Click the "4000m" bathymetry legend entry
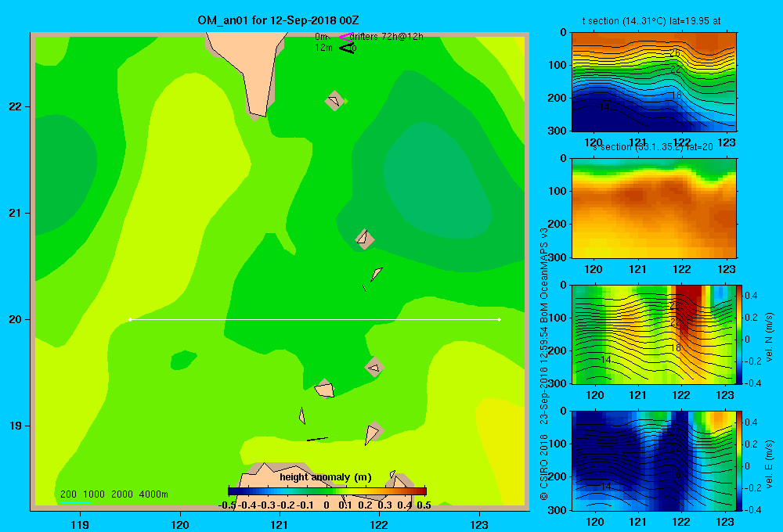The height and width of the screenshot is (532, 783). point(153,494)
